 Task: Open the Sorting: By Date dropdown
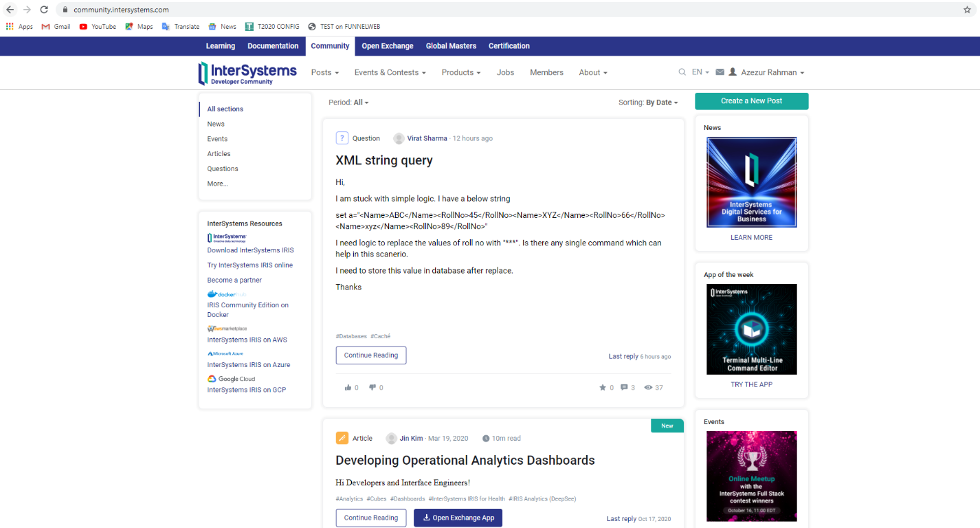[648, 102]
